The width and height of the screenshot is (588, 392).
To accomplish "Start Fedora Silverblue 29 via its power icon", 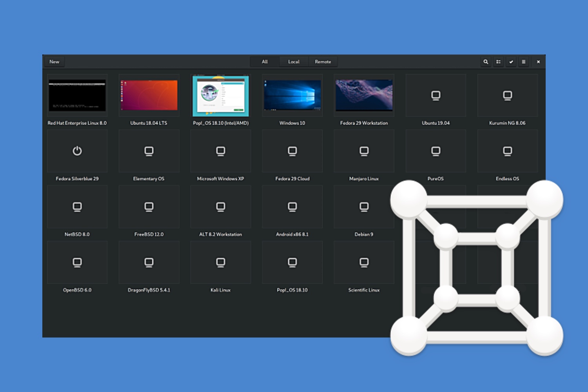I will tap(77, 151).
